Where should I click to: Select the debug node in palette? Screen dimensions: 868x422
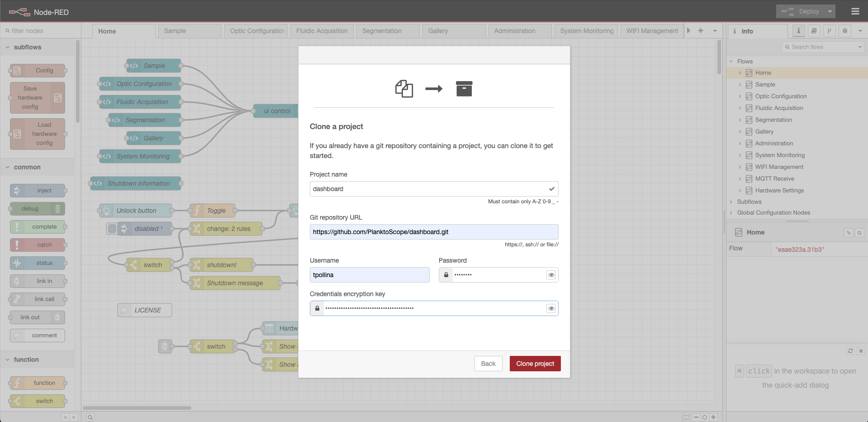(38, 209)
